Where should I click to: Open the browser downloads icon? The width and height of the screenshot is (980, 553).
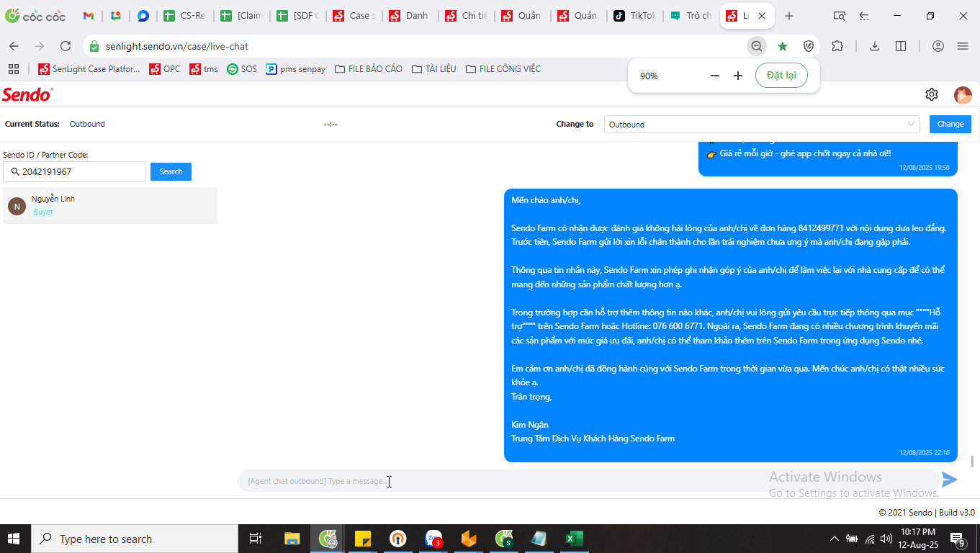(875, 46)
